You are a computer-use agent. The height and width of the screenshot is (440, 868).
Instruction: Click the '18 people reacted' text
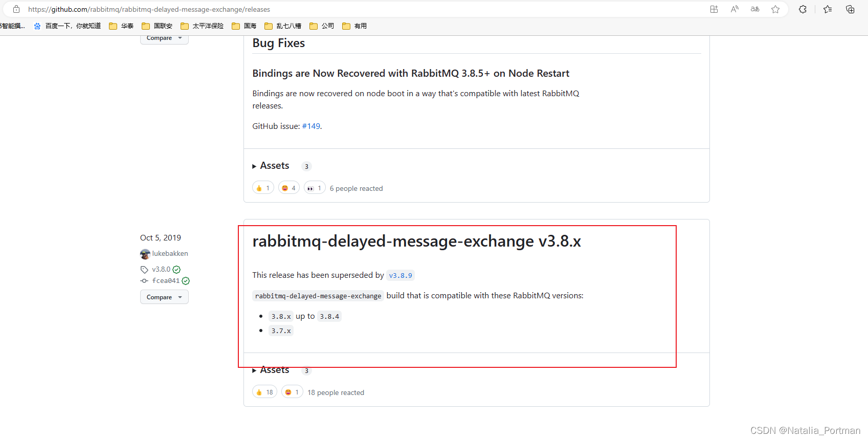[336, 393]
